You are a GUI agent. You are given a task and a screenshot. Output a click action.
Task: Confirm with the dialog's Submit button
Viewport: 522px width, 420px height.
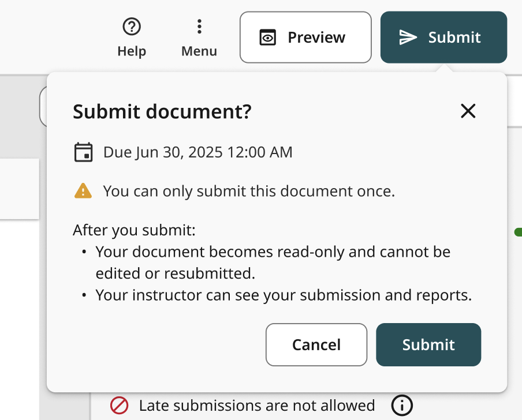click(428, 344)
